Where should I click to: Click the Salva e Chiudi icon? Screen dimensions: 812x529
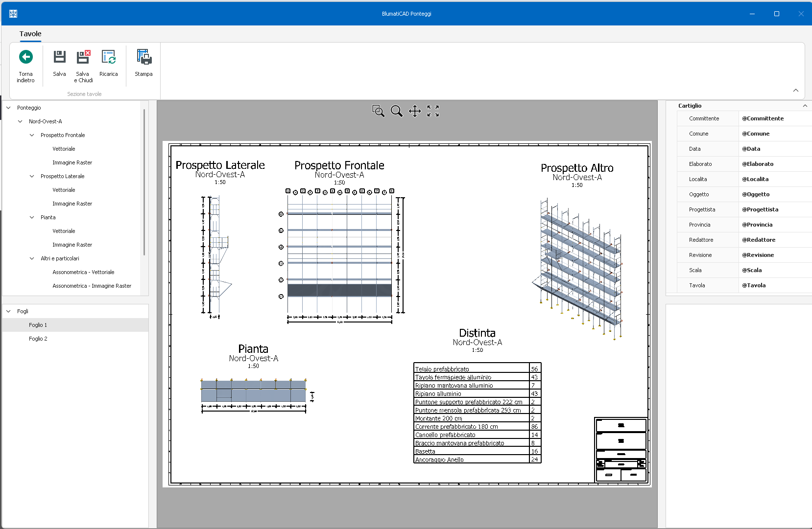pos(83,57)
